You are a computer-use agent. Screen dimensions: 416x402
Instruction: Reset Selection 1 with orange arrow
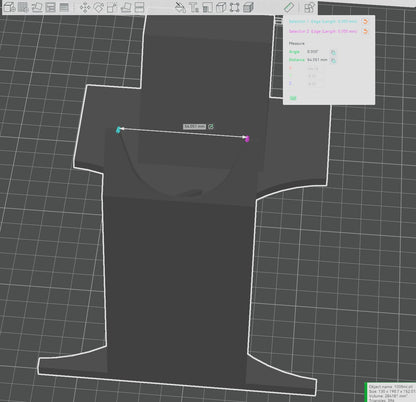pos(365,21)
